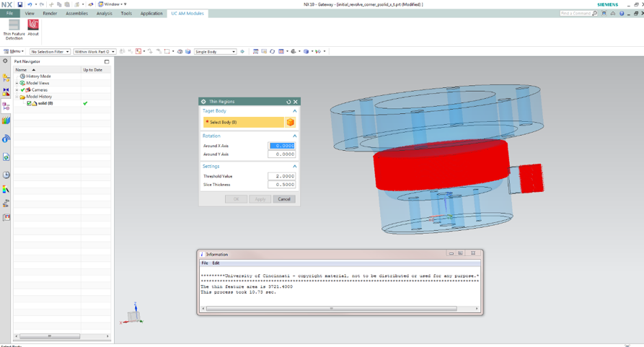Open the Thin Feature Detection tool
644x347 pixels.
pyautogui.click(x=14, y=30)
